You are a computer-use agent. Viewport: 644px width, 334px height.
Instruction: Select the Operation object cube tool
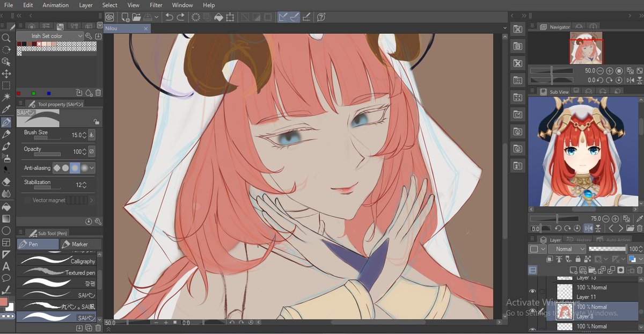(6, 62)
